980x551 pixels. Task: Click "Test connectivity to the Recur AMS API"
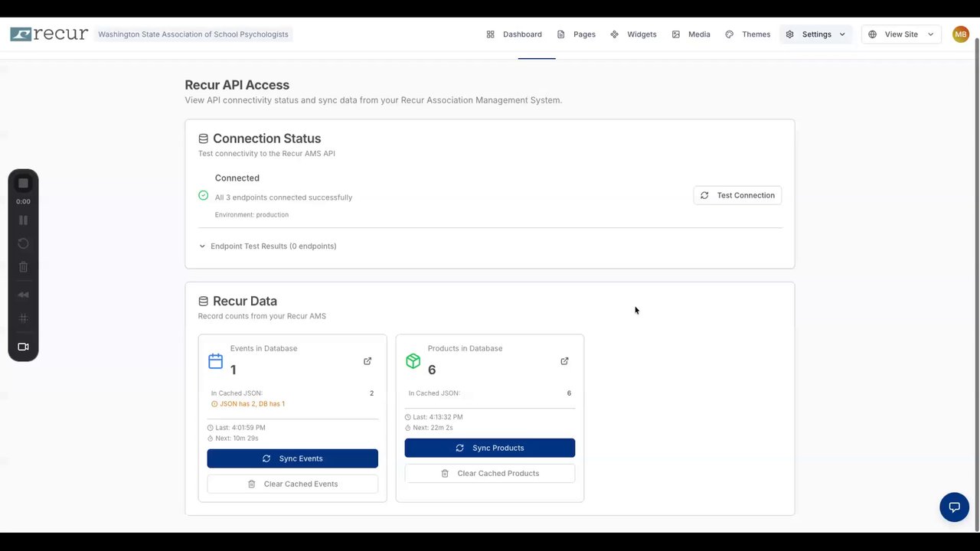pos(266,154)
